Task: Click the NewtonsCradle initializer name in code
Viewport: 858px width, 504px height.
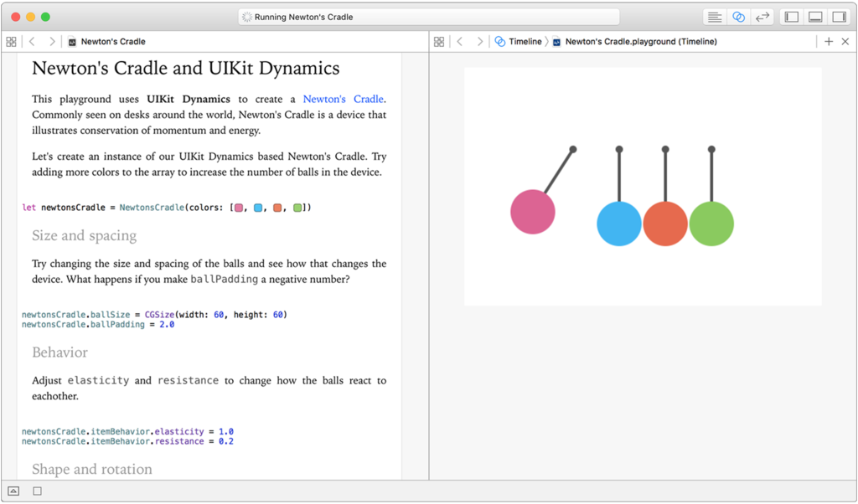Action: 152,208
